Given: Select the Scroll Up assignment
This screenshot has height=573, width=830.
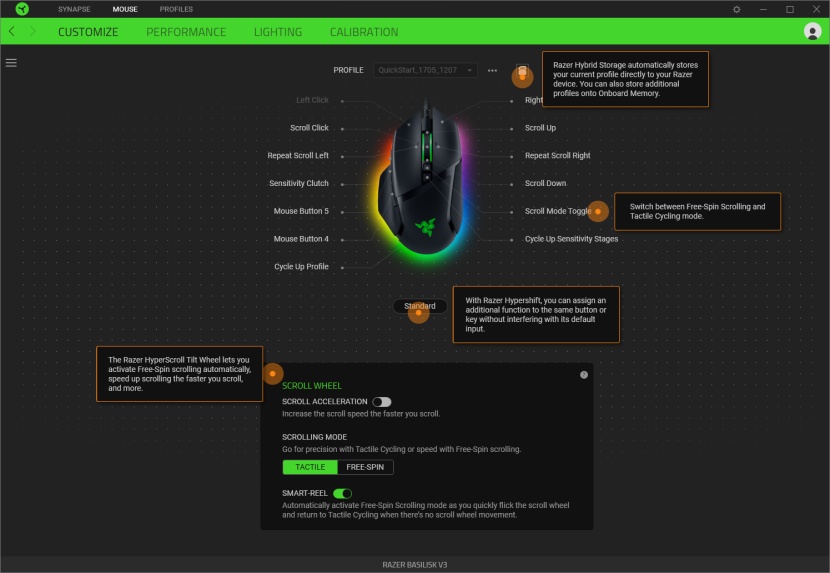Looking at the screenshot, I should (x=540, y=128).
